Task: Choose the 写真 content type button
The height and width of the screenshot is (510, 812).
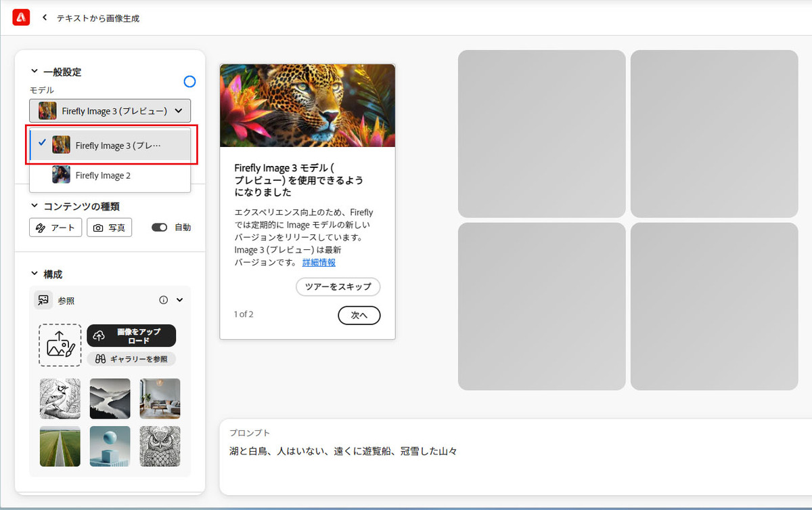Action: click(x=110, y=228)
